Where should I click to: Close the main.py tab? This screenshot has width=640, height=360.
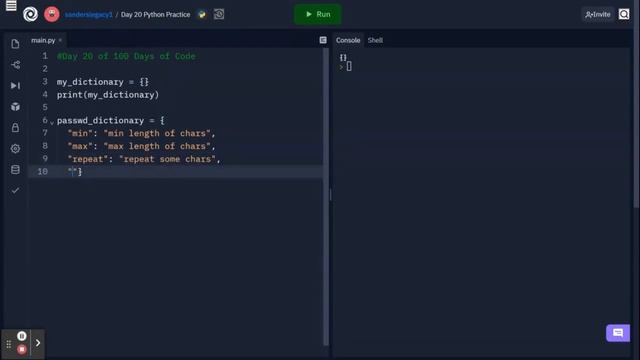60,40
